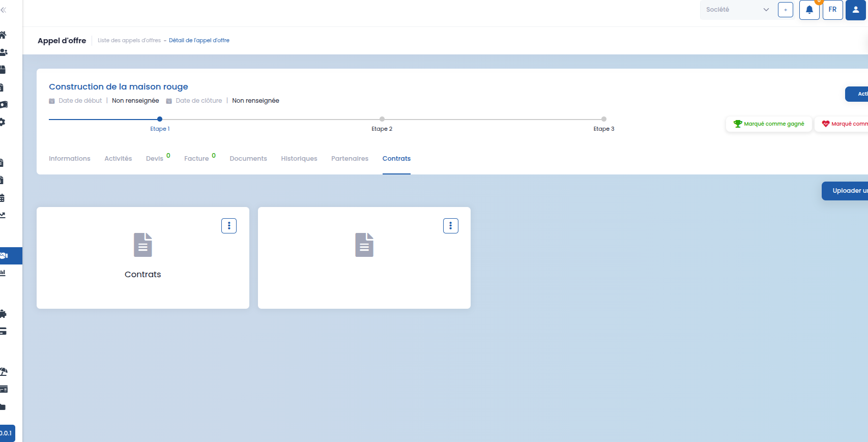Select the Etape 2 progress marker
Screen dimensions: 868x442
click(382, 119)
